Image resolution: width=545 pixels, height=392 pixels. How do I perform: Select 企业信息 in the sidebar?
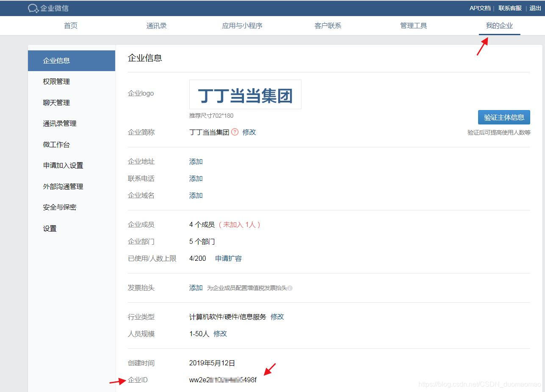pyautogui.click(x=72, y=61)
